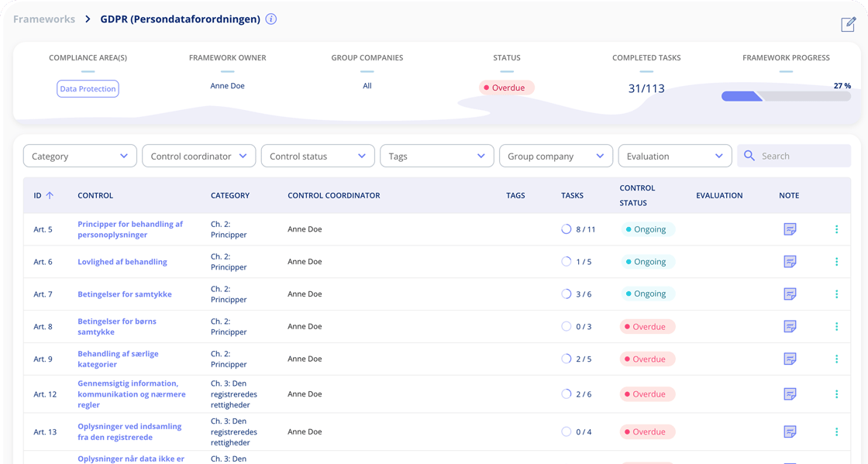868x464 pixels.
Task: Click the TASKS column header
Action: point(573,195)
